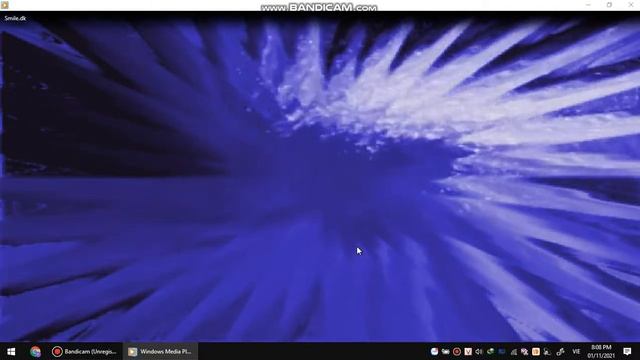Open the Windows Start menu

click(x=11, y=351)
